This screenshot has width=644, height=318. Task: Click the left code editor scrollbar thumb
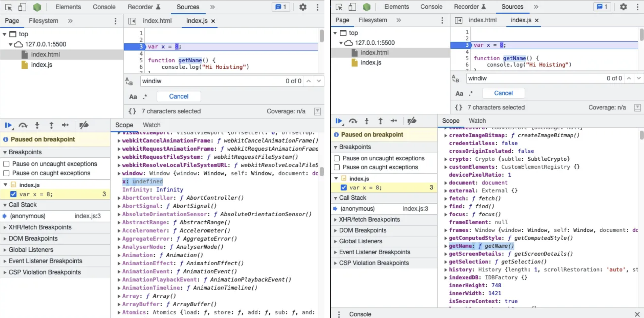(322, 36)
